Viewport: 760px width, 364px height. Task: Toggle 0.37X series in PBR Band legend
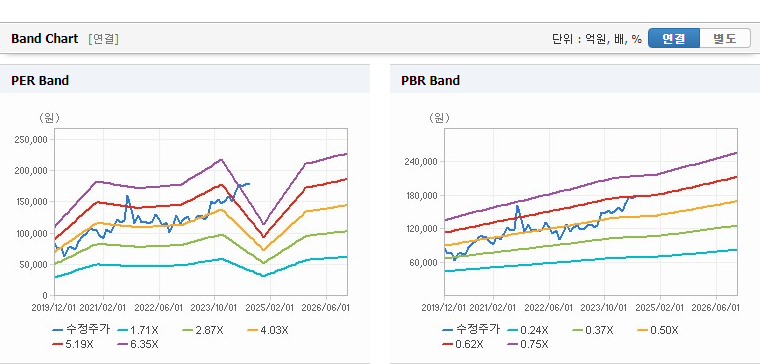pos(593,331)
